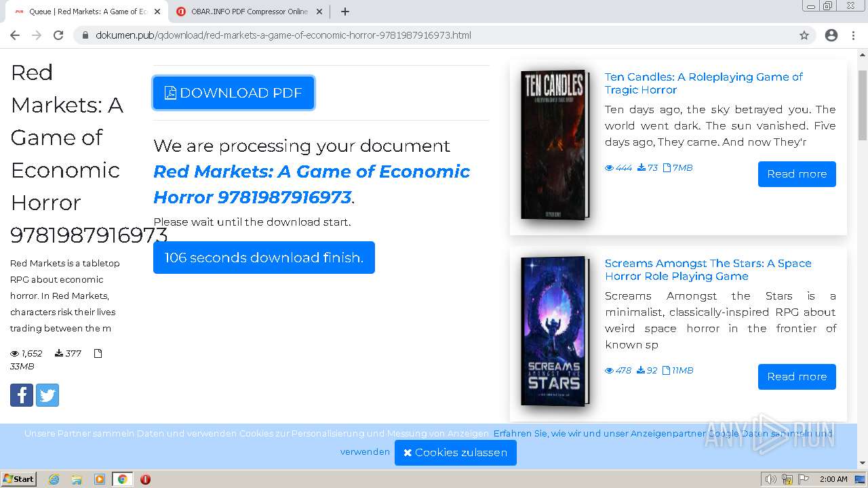Viewport: 868px width, 488px height.
Task: Open the Red Markets document title link
Action: pos(311,184)
